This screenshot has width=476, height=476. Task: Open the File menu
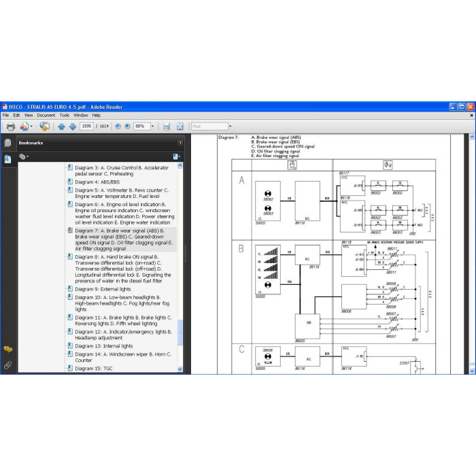coord(5,116)
